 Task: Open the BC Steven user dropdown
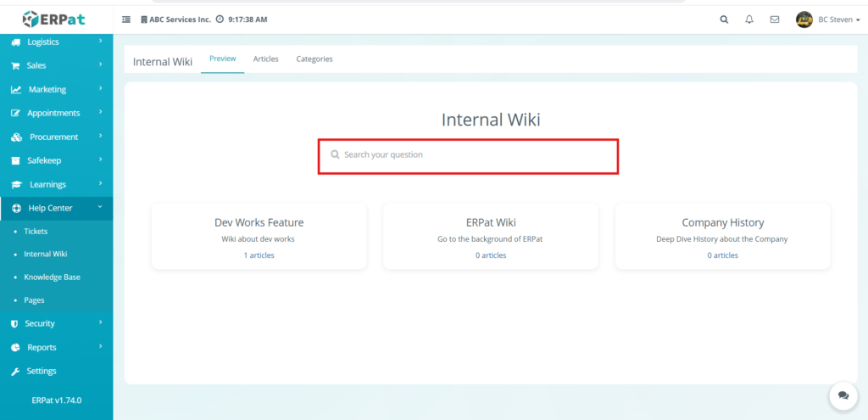point(829,20)
